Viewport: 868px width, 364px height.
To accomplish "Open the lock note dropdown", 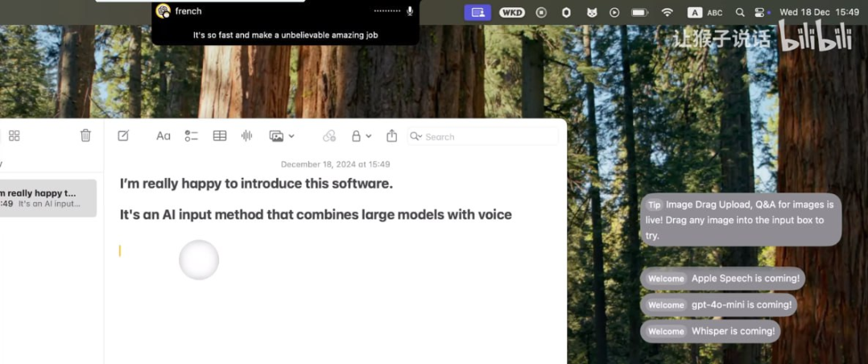I will pyautogui.click(x=361, y=136).
